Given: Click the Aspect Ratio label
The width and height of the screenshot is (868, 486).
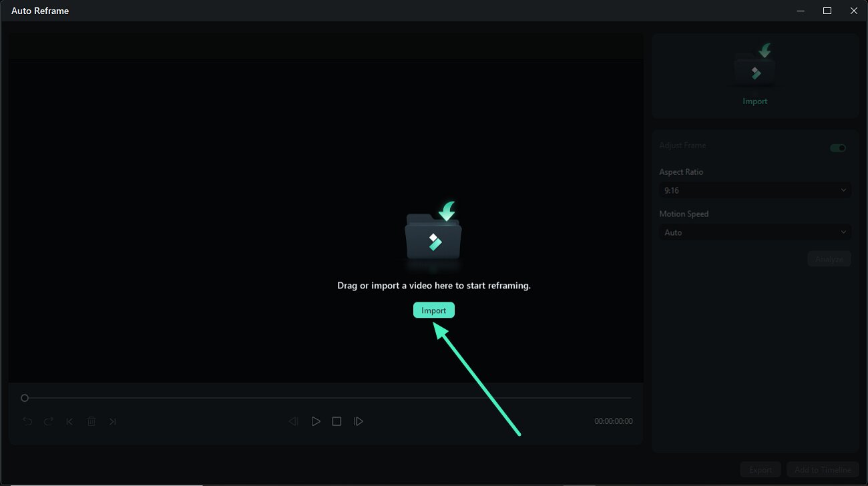Looking at the screenshot, I should 681,172.
